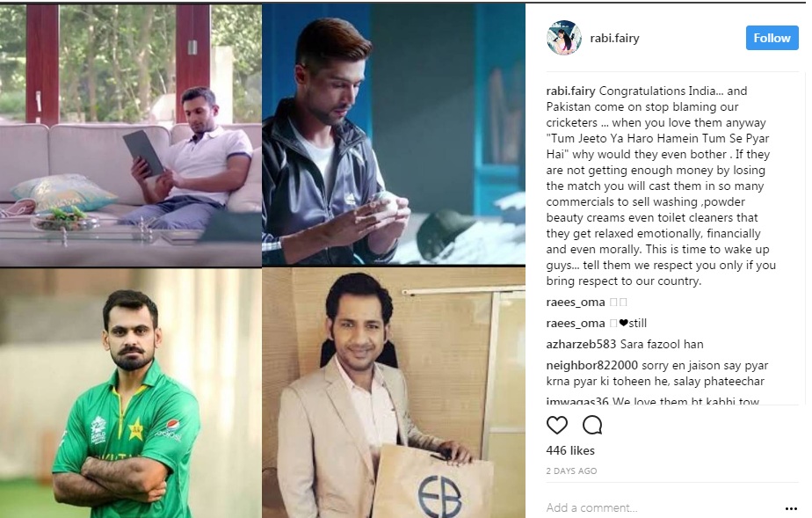
Task: Visit raees_oma profile from first comment
Action: [x=576, y=303]
